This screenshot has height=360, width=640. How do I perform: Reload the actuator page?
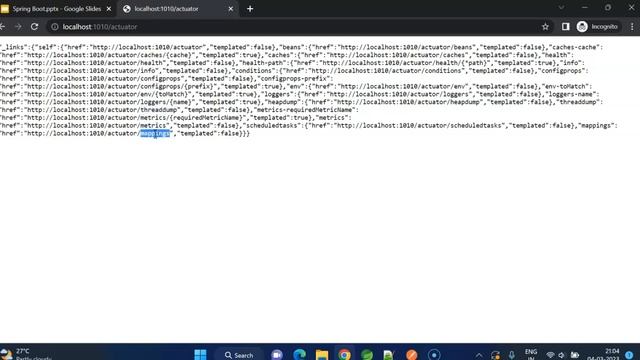(x=34, y=27)
